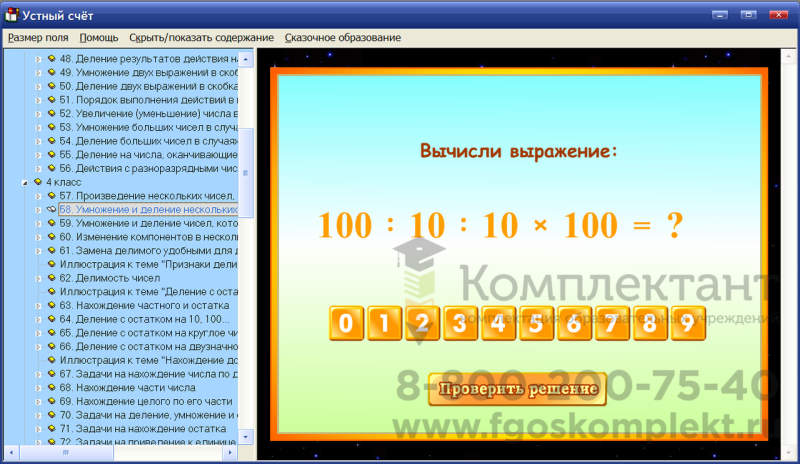Select topic 58. Умножение и деление нескольких
800x464 pixels.
[x=148, y=210]
